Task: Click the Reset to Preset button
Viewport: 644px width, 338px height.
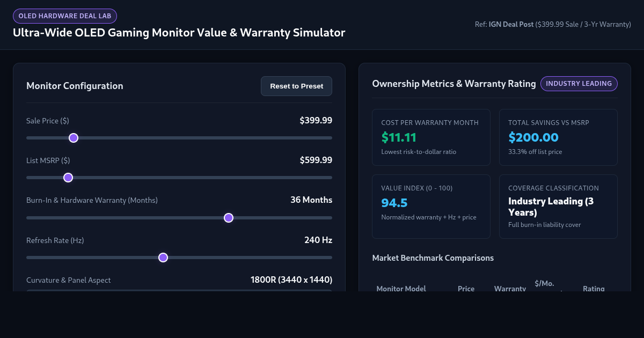Action: 296,86
